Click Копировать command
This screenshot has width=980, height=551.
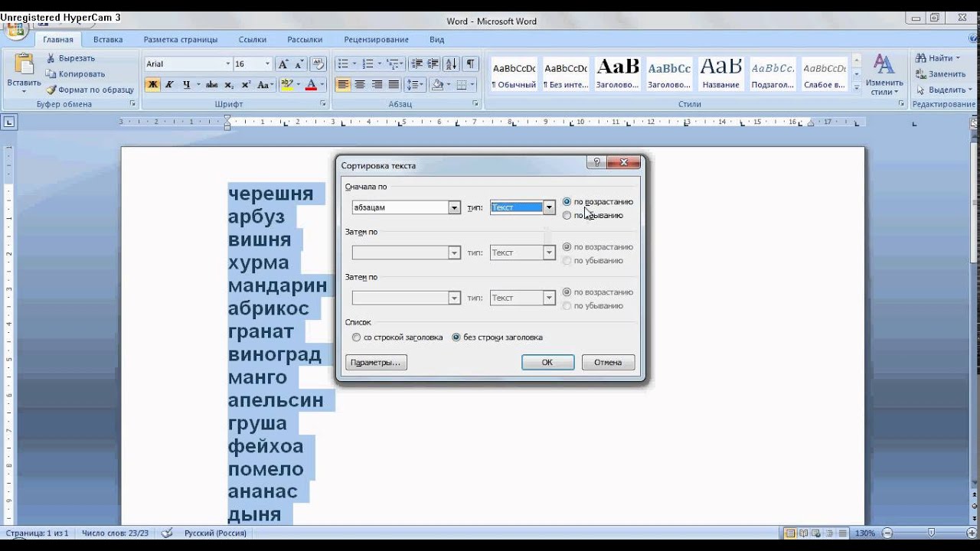click(76, 74)
